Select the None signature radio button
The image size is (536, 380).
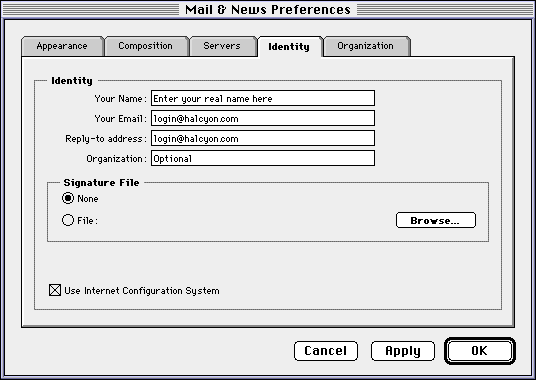(68, 198)
